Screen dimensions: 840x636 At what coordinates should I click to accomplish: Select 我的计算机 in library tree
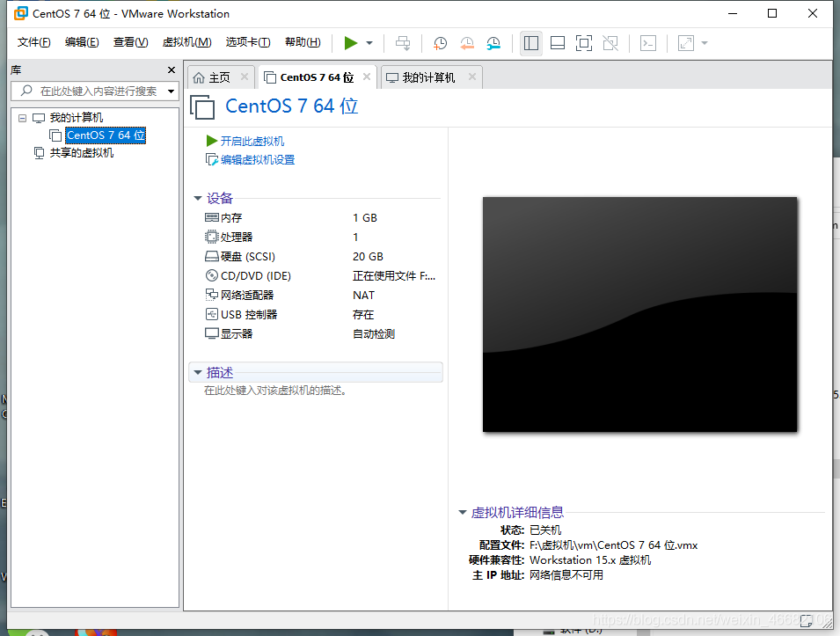76,118
